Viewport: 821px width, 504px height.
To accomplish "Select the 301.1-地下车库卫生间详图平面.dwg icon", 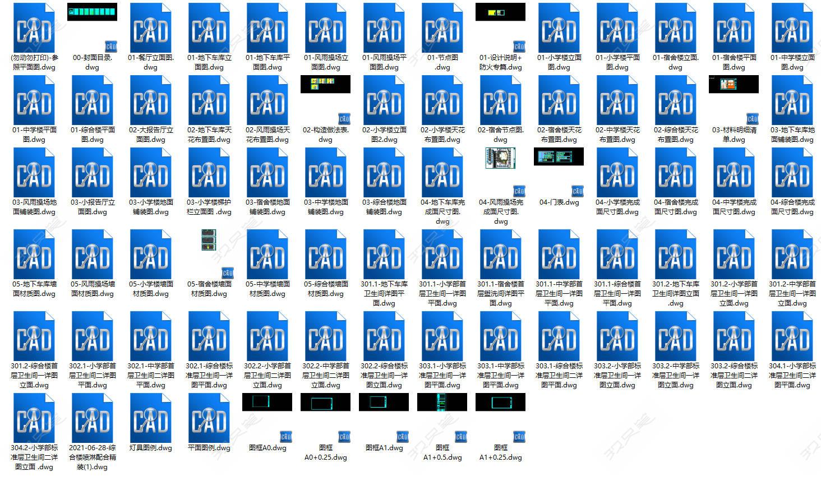I will pos(384,254).
